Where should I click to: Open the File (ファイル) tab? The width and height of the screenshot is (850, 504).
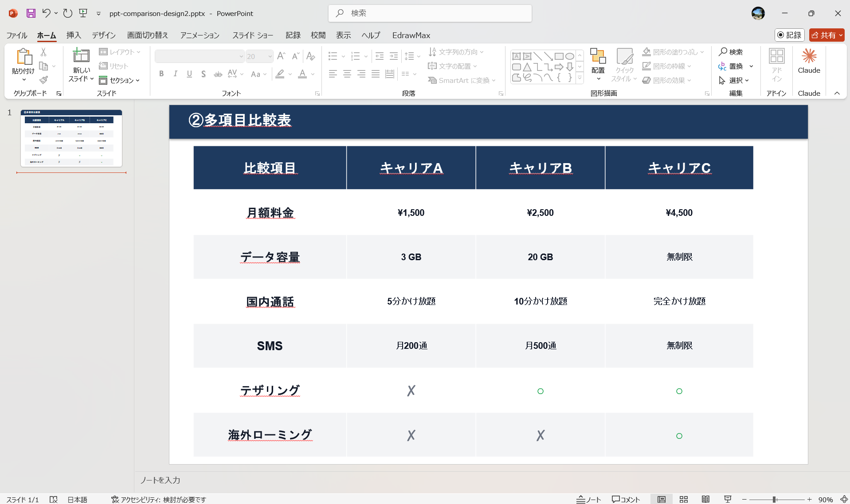point(17,35)
